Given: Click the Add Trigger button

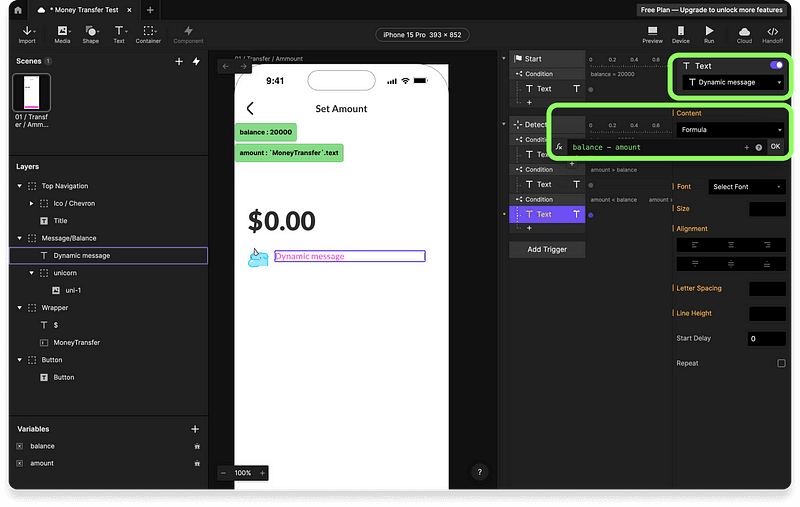Looking at the screenshot, I should [547, 249].
